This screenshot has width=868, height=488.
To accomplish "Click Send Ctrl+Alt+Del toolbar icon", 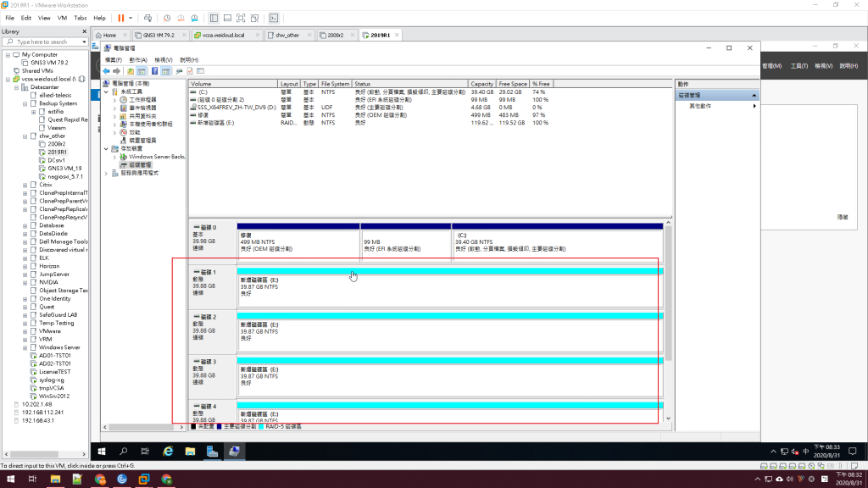I will [x=147, y=19].
